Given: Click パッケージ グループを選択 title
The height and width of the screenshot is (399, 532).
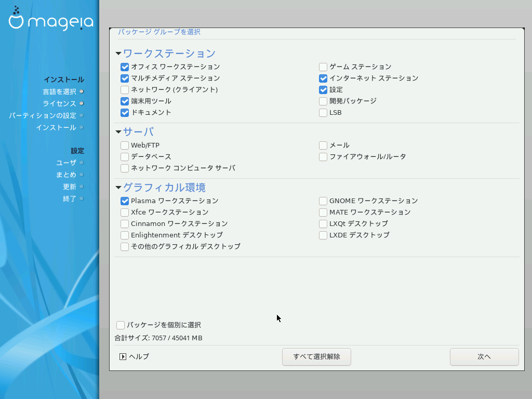Looking at the screenshot, I should point(159,32).
